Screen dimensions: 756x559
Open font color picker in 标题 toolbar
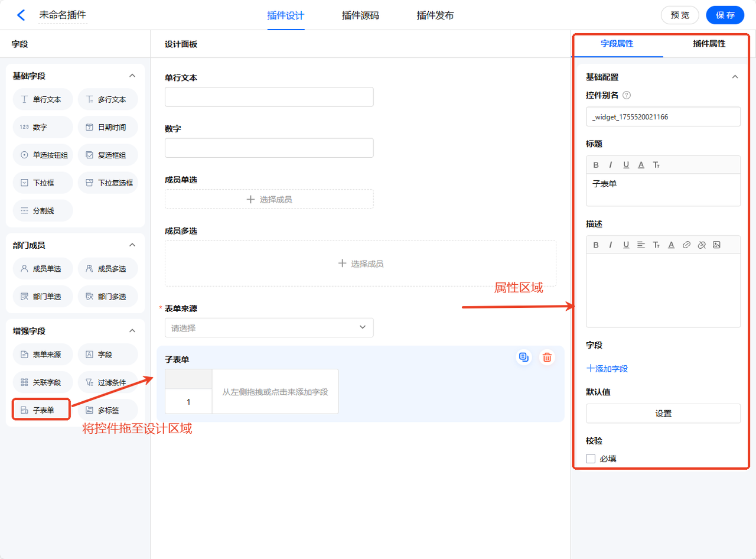pyautogui.click(x=641, y=165)
